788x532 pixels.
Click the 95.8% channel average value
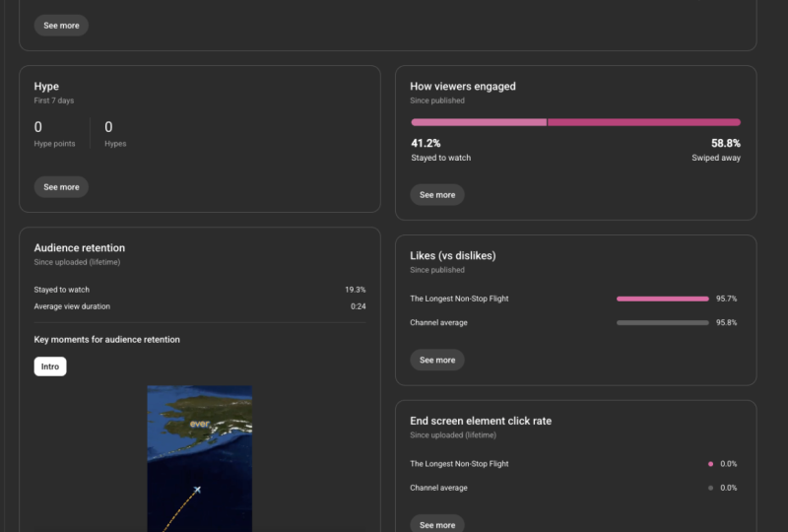click(x=727, y=323)
